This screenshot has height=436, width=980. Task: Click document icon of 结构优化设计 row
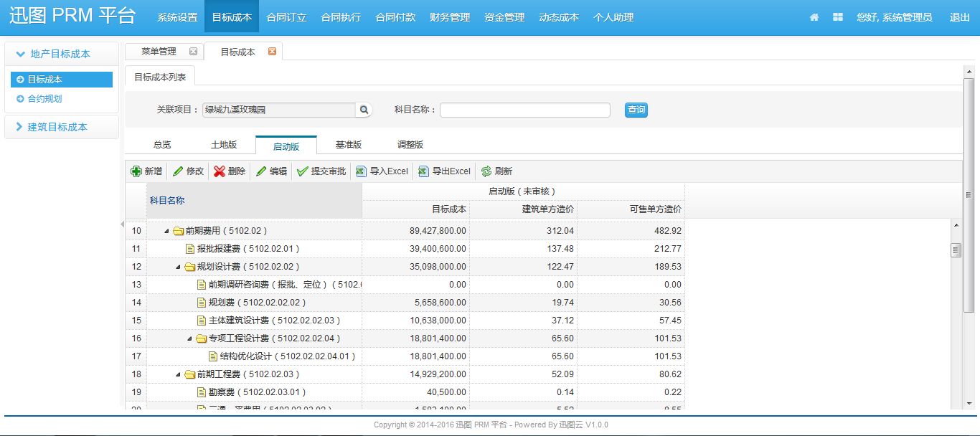click(213, 356)
